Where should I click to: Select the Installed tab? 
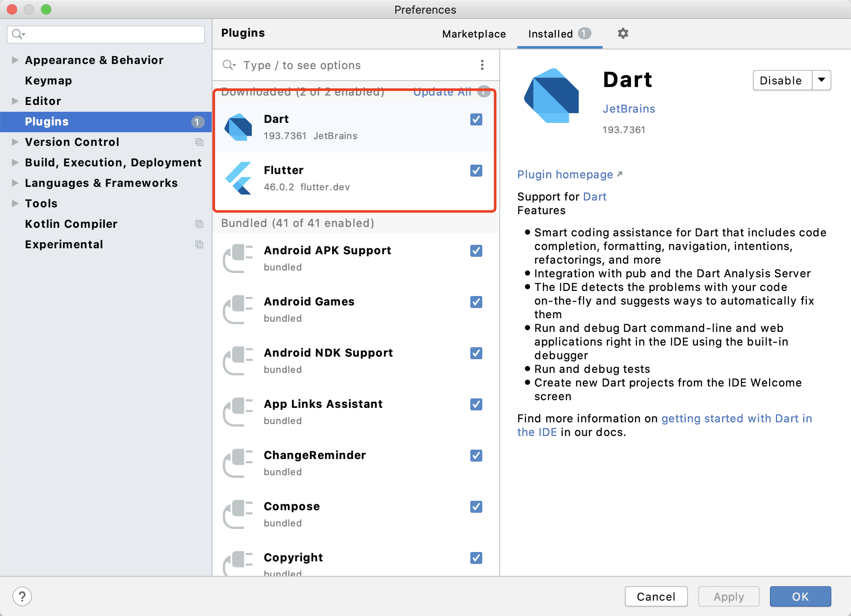click(551, 34)
